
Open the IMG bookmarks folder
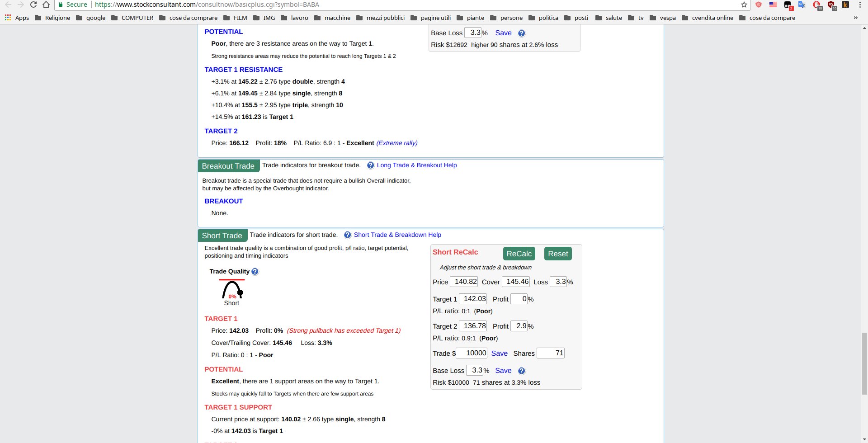[264, 18]
